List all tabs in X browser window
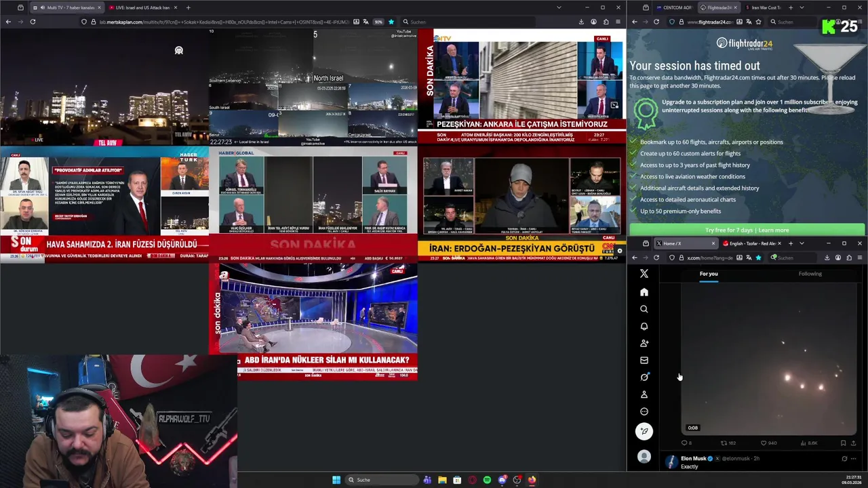Image resolution: width=868 pixels, height=488 pixels. pos(802,243)
